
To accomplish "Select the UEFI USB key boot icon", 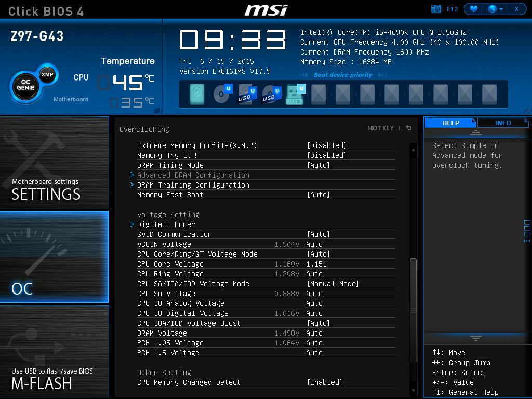I will tap(296, 94).
